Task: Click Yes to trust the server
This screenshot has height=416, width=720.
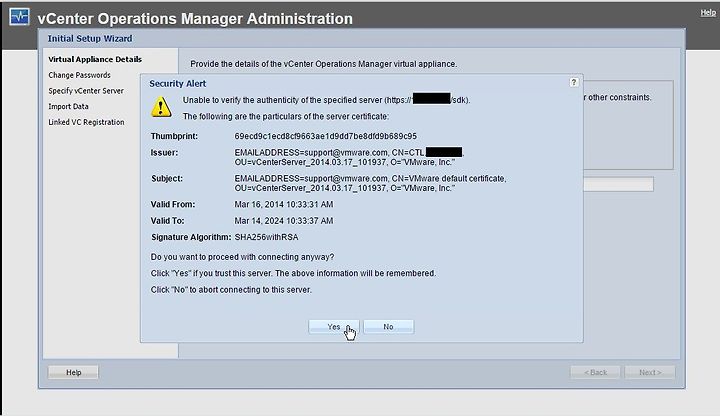Action: click(334, 327)
